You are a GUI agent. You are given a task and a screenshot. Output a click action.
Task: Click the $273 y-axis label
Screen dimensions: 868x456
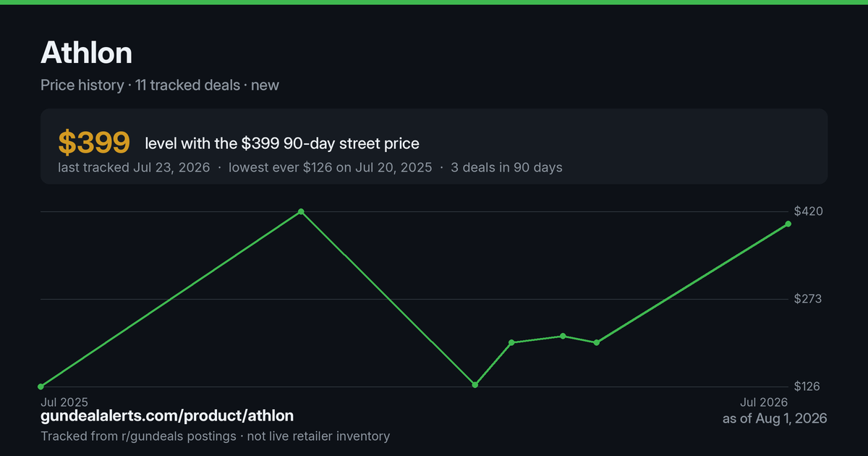(807, 299)
